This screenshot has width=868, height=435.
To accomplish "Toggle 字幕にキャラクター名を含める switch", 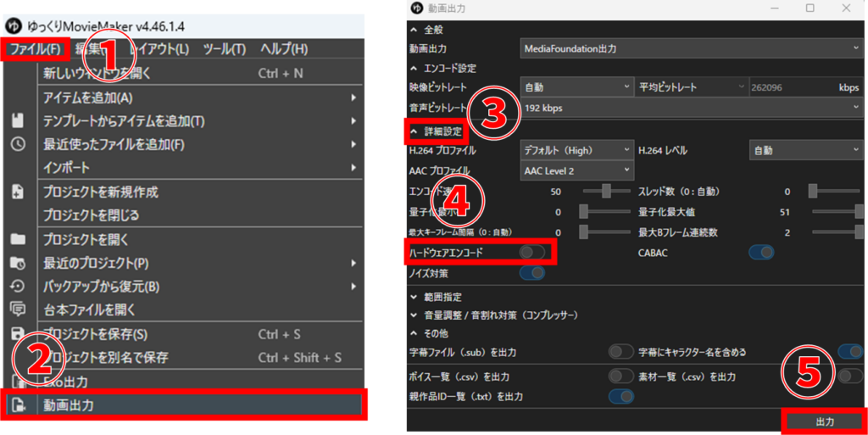I will 849,351.
